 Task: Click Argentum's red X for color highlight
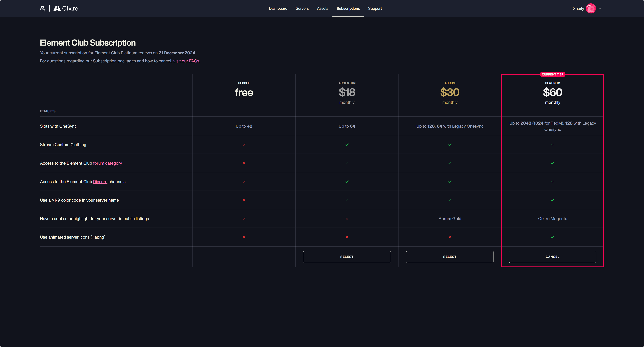point(347,219)
